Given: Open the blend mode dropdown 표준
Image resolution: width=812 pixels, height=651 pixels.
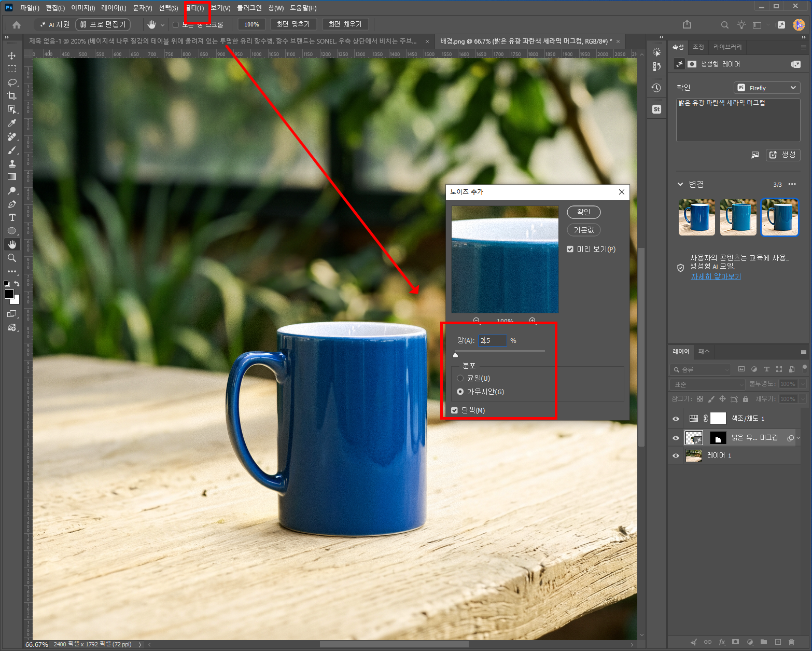Looking at the screenshot, I should tap(707, 384).
